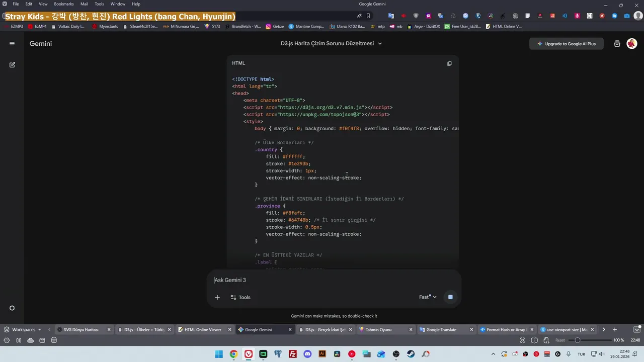
Task: Open the gift box icon near profile
Action: [617, 44]
